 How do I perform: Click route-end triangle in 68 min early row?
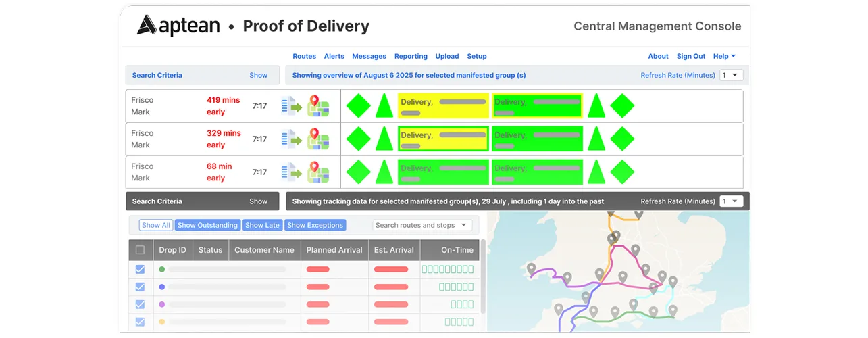tap(596, 172)
